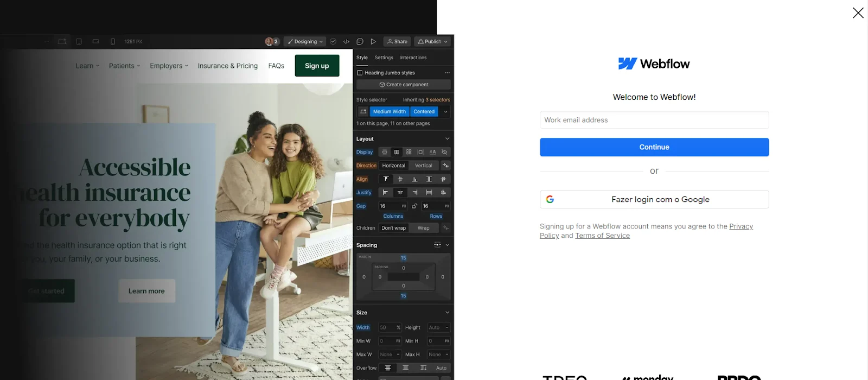Set display to grid icon
Screen dimensions: 868x380
pos(409,152)
